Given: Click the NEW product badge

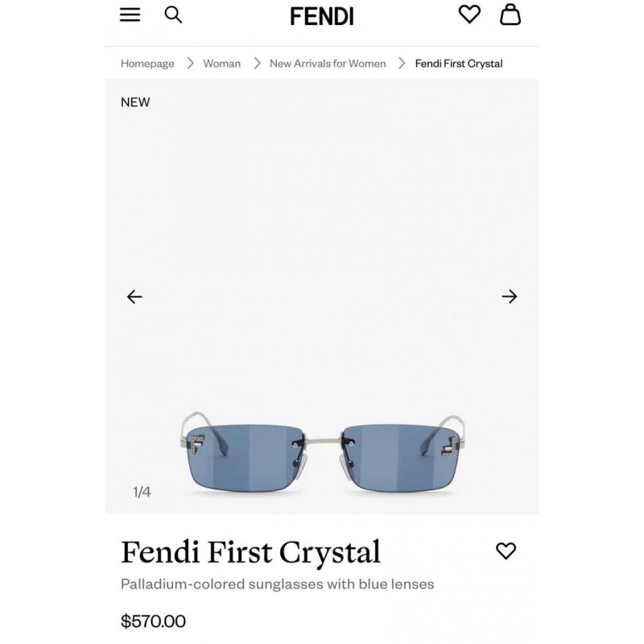Looking at the screenshot, I should (x=135, y=102).
